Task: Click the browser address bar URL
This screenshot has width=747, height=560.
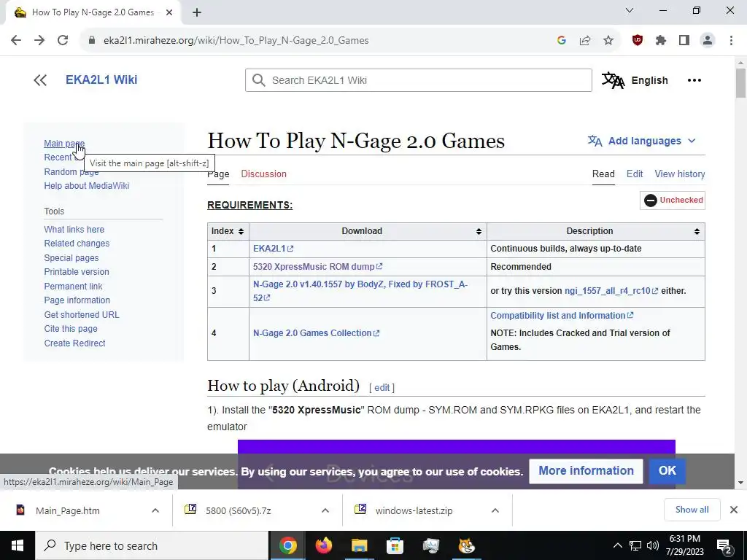Action: pos(236,41)
